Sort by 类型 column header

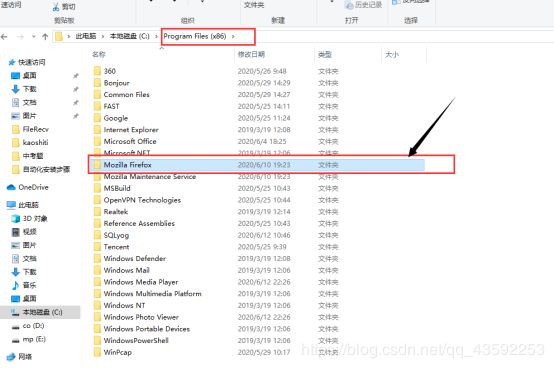click(x=325, y=54)
